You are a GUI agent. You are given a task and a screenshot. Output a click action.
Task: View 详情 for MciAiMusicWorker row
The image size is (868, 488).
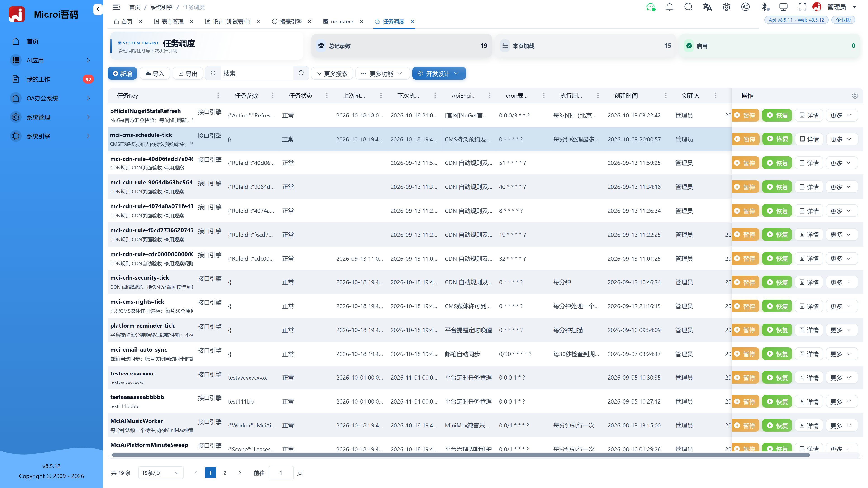(809, 426)
